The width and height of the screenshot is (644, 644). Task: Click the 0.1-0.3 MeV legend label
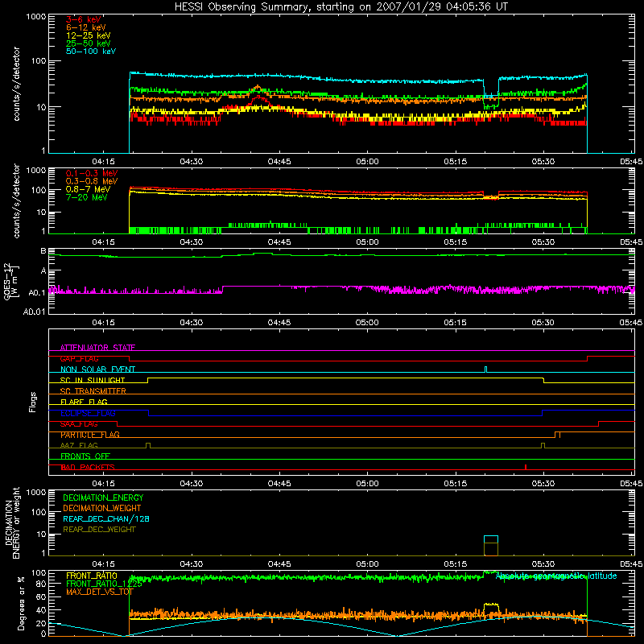(x=92, y=173)
